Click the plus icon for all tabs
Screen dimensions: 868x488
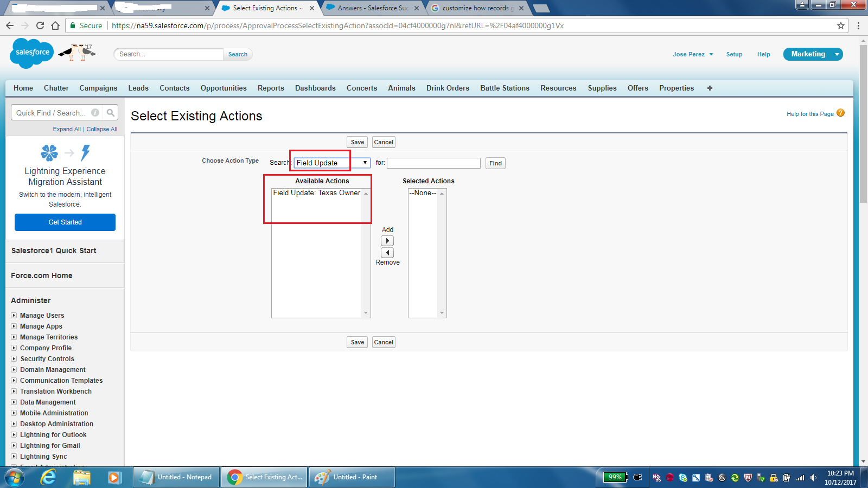click(x=710, y=88)
